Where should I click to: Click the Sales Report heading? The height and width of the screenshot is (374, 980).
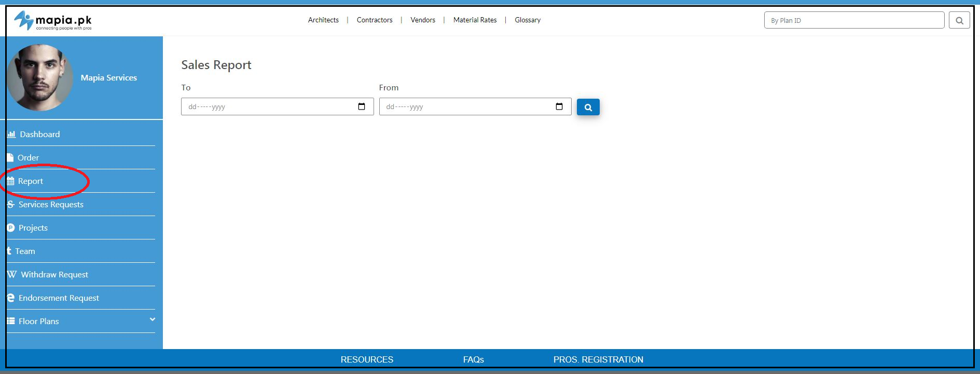(216, 65)
